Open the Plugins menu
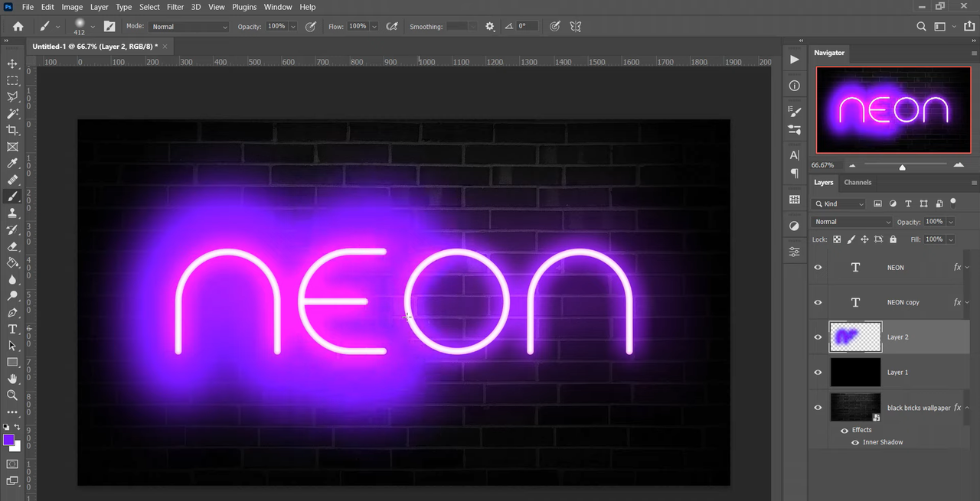The height and width of the screenshot is (501, 980). (244, 7)
